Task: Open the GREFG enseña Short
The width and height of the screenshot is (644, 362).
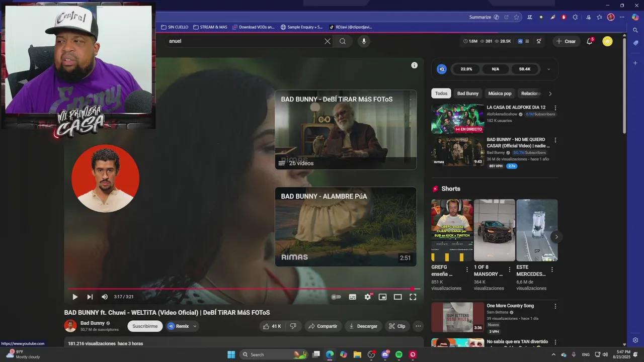Action: (x=452, y=230)
